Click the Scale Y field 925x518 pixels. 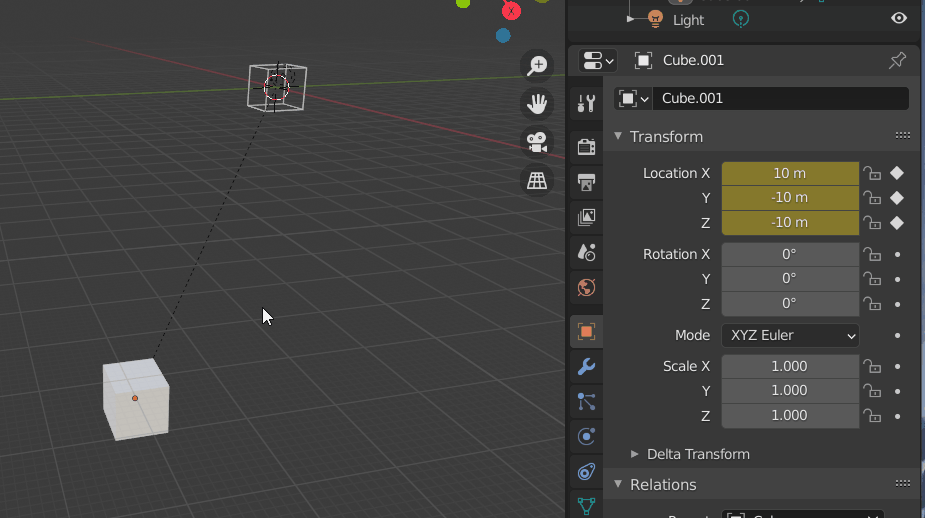click(790, 391)
